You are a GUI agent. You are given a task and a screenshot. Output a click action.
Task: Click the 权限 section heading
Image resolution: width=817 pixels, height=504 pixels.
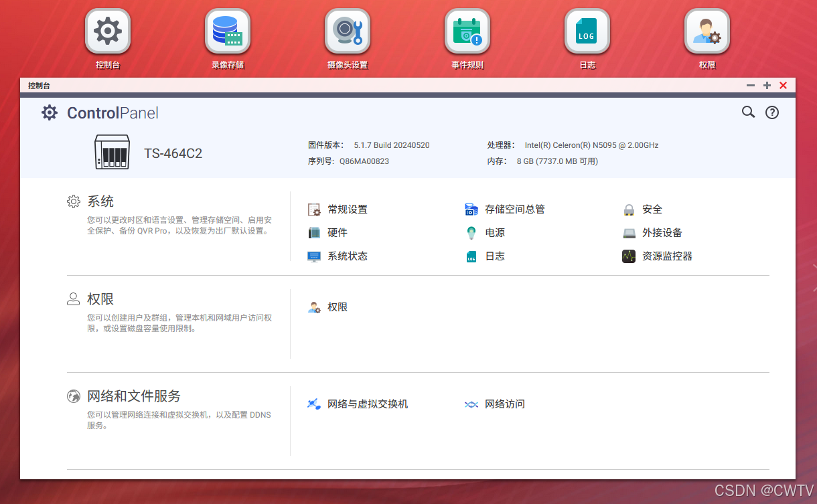point(100,299)
